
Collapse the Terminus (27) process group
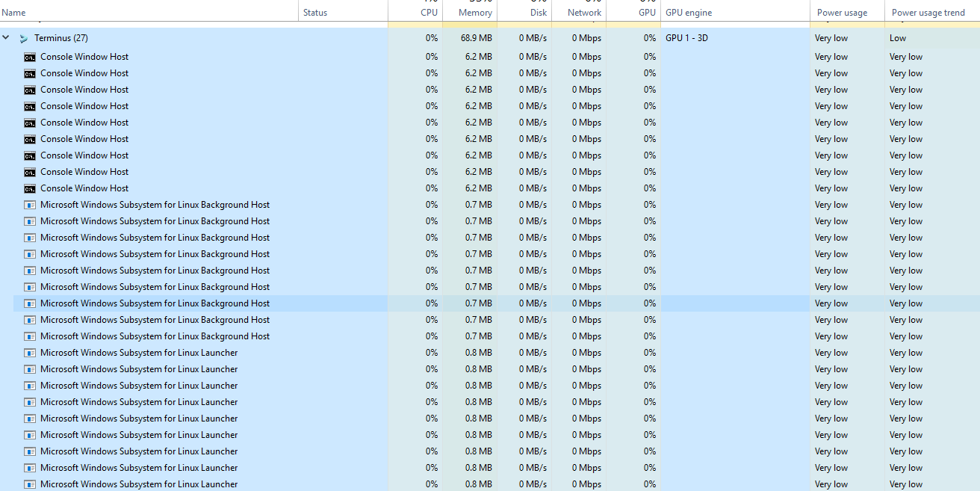[x=6, y=37]
